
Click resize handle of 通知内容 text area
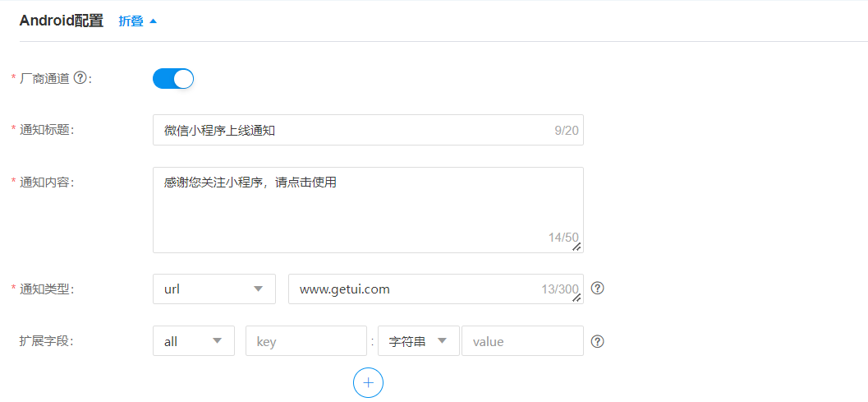tap(576, 247)
